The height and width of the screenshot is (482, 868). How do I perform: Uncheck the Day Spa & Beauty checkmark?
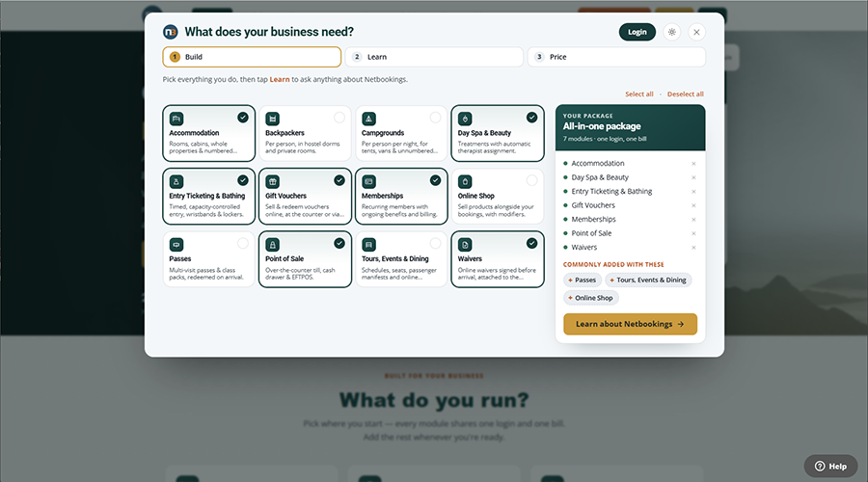(x=532, y=118)
